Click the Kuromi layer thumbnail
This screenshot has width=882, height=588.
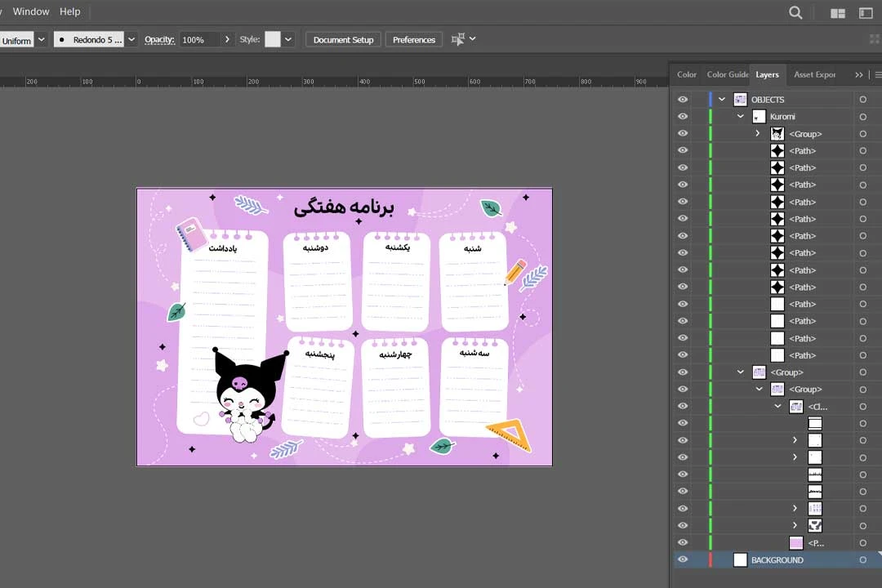tap(759, 117)
